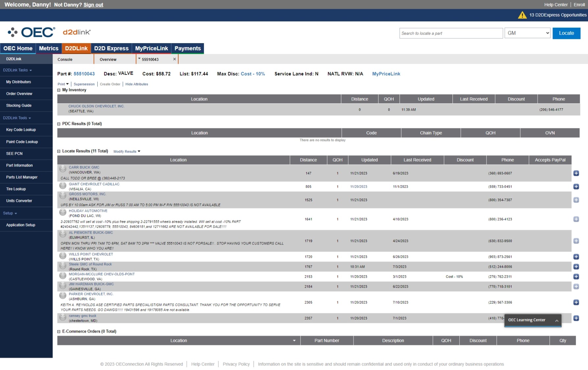Collapse the Locate Results section
Image resolution: width=588 pixels, height=370 pixels.
pos(59,151)
